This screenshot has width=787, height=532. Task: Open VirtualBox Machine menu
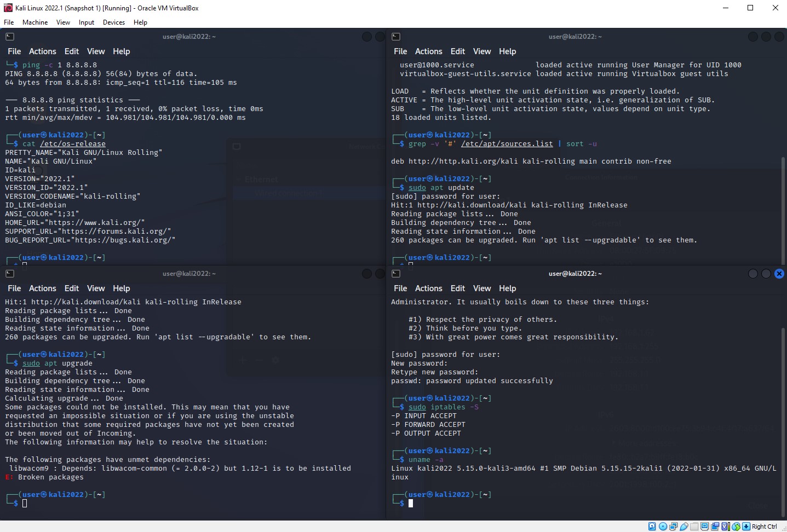35,22
